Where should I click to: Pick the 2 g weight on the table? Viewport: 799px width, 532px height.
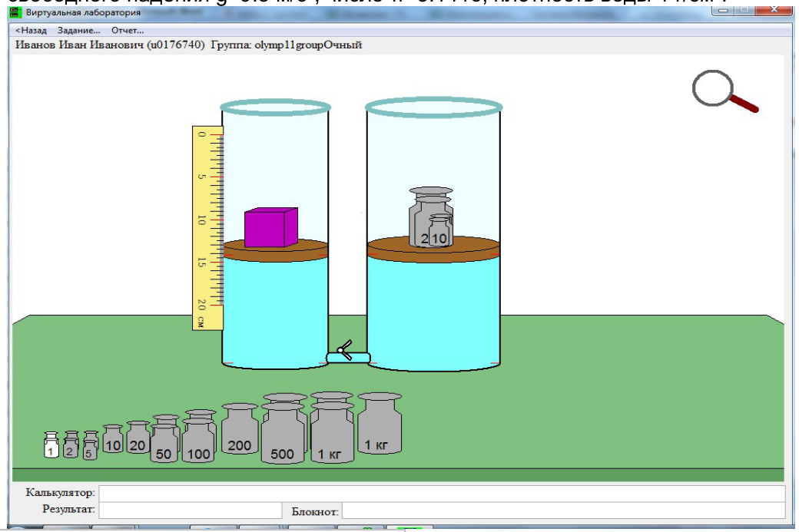[x=71, y=444]
